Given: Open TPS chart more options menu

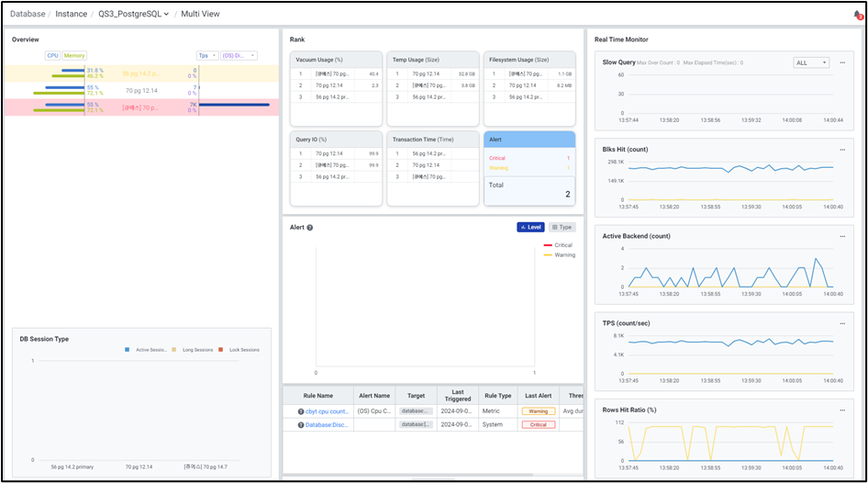Looking at the screenshot, I should 841,323.
